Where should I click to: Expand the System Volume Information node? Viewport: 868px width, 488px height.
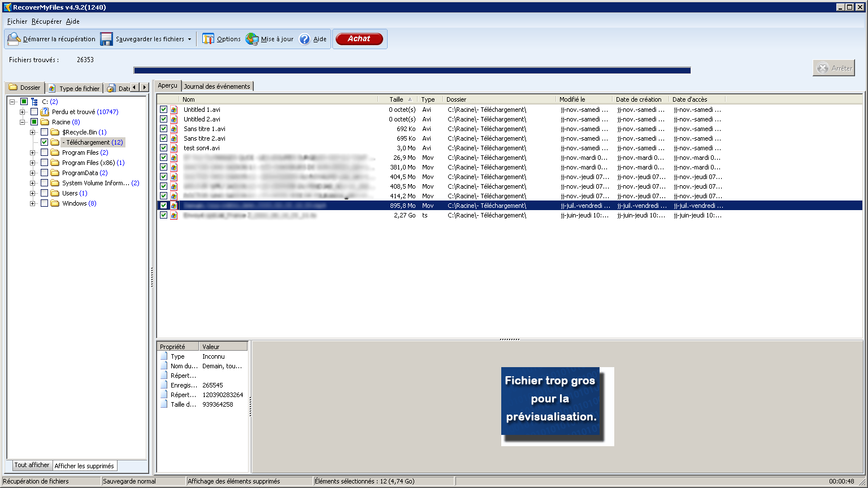point(33,183)
